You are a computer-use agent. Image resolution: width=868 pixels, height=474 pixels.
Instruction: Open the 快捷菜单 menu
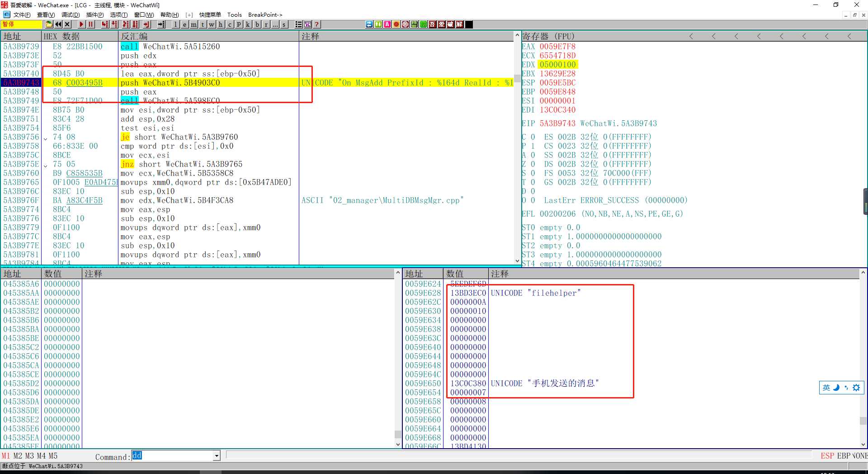(210, 15)
